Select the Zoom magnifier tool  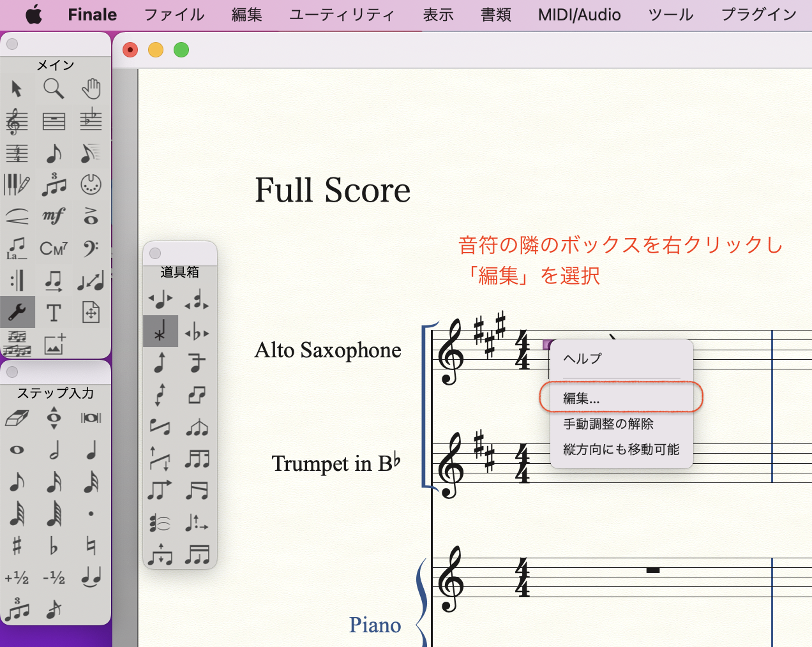click(54, 89)
